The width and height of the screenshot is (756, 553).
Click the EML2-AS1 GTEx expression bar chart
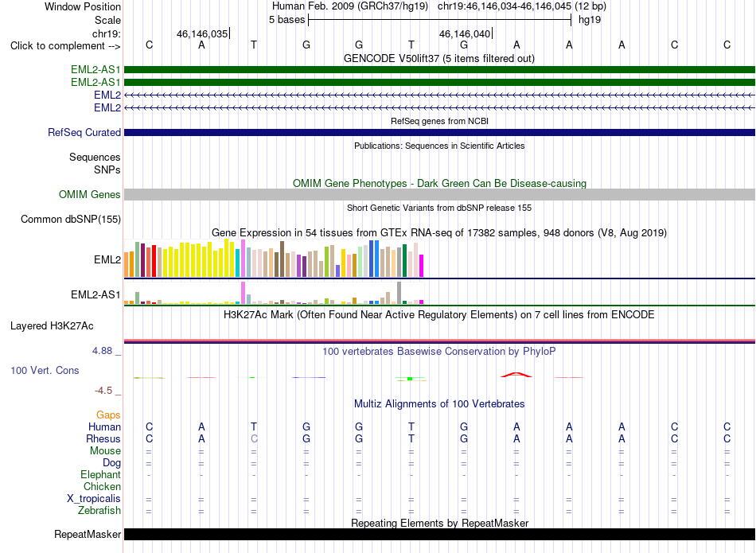click(274, 293)
